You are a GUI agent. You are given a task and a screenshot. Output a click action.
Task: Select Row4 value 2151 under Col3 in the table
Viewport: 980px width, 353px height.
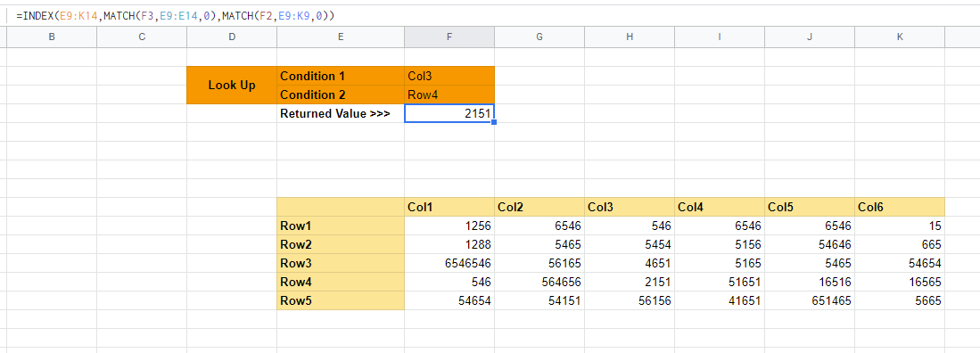click(x=630, y=282)
